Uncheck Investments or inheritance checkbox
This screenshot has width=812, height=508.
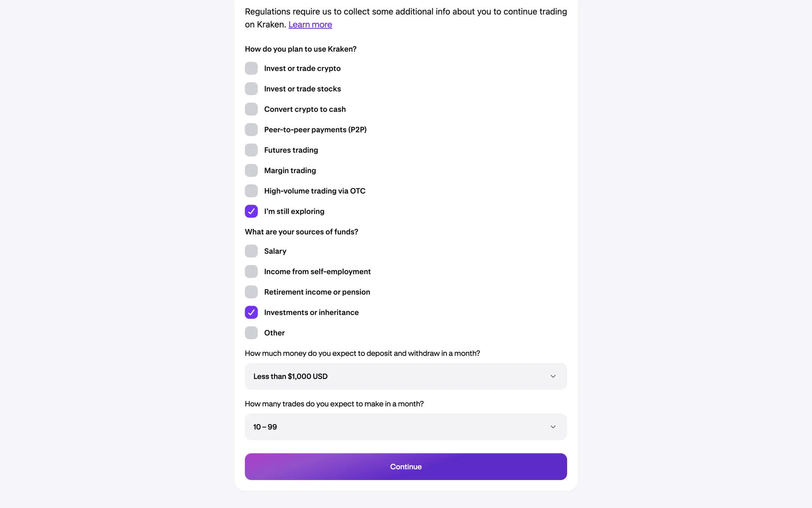[x=251, y=312]
